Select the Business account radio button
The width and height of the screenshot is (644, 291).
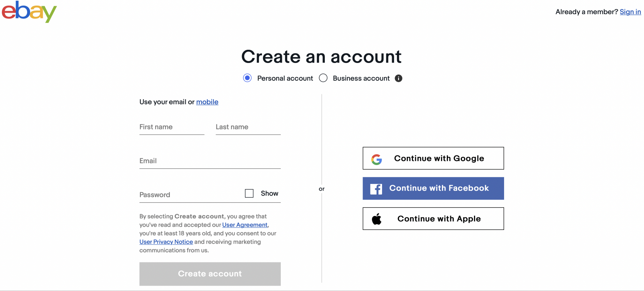(323, 78)
